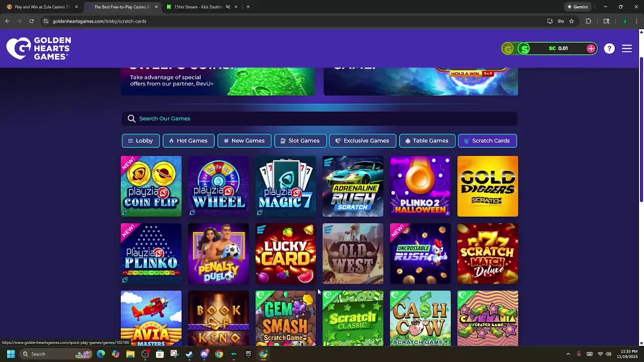View site information icon in address bar
This screenshot has width=644, height=362.
tap(46, 21)
